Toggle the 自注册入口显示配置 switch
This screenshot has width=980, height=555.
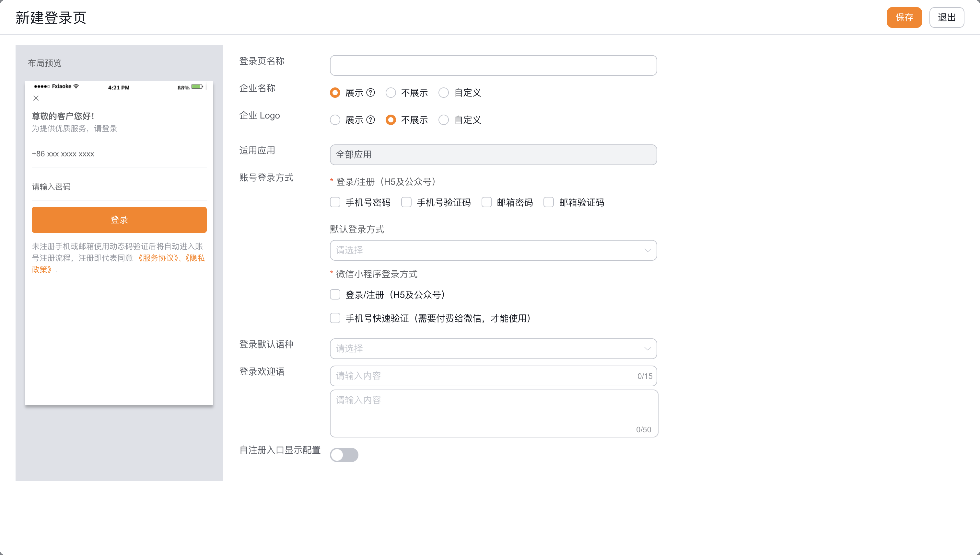344,455
